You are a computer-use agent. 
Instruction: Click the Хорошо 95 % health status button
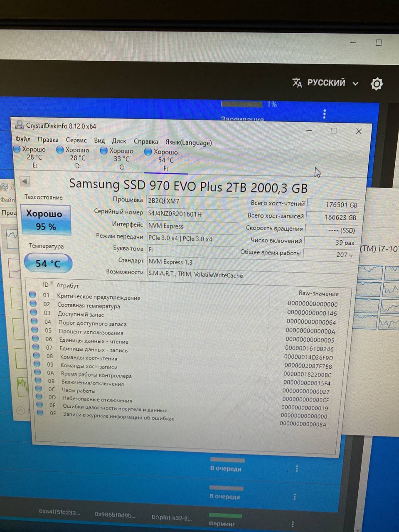(x=45, y=220)
